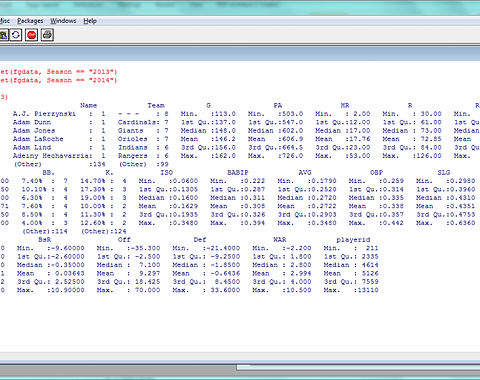The height and width of the screenshot is (380, 480).
Task: Click the ISO Mean value 0.1629
Action: pos(185,206)
